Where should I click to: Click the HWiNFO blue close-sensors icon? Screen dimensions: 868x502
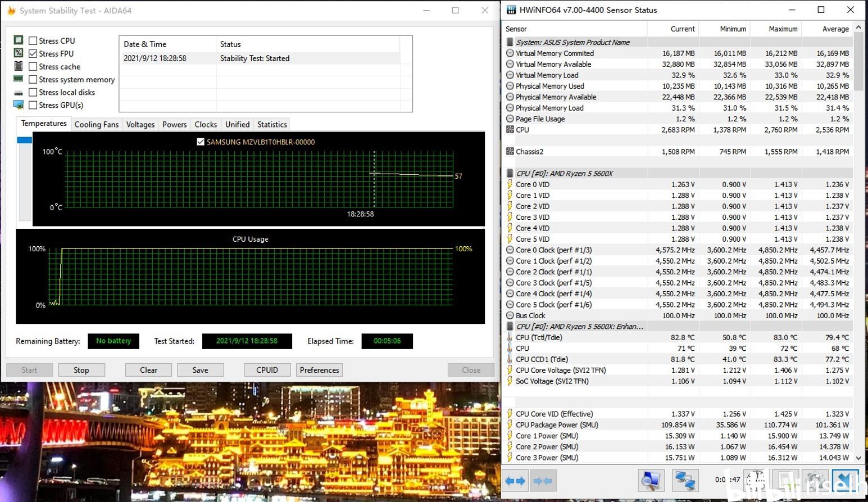click(846, 481)
